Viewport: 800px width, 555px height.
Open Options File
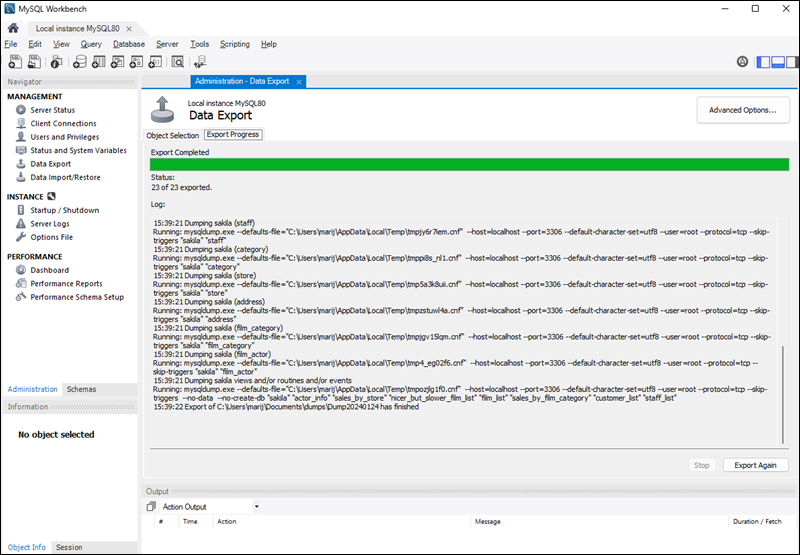51,237
